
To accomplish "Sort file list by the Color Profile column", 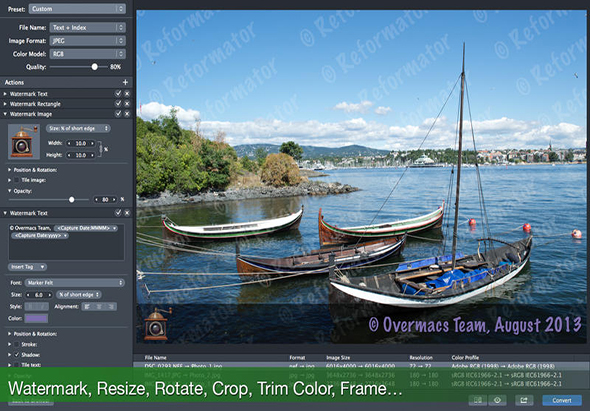I will coord(465,358).
